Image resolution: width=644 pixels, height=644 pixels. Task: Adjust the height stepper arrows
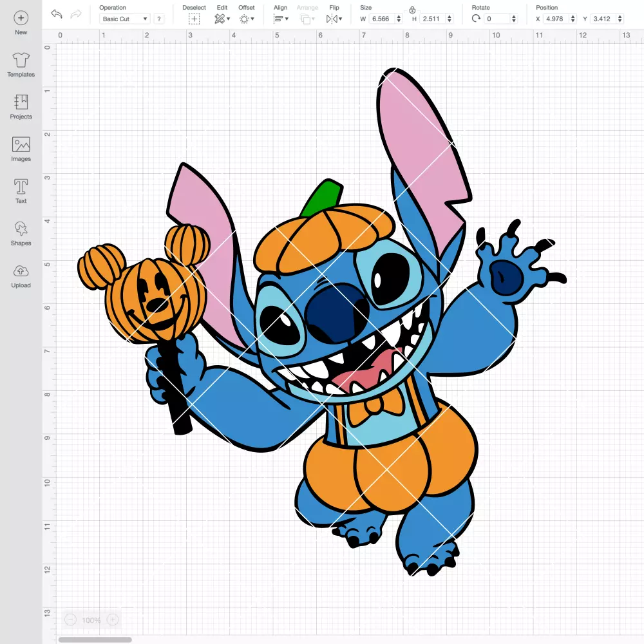450,19
